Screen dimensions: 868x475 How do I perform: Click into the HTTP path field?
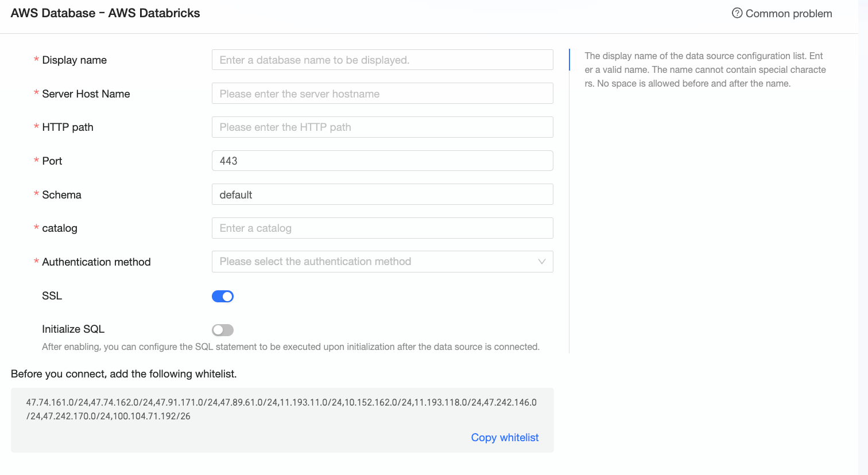point(382,127)
